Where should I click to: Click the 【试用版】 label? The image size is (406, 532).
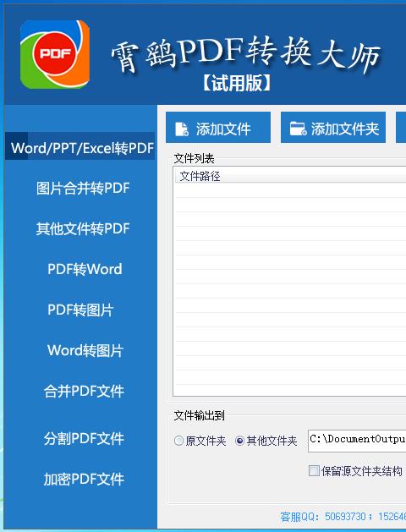(x=237, y=83)
